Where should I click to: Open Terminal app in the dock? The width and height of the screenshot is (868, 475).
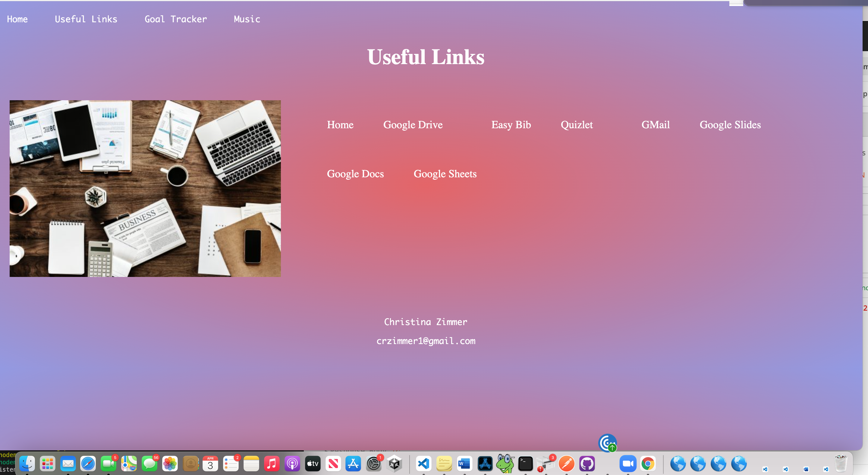(x=525, y=464)
